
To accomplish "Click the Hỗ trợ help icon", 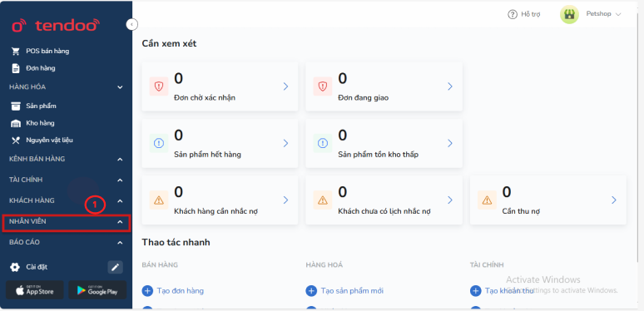I will point(513,14).
